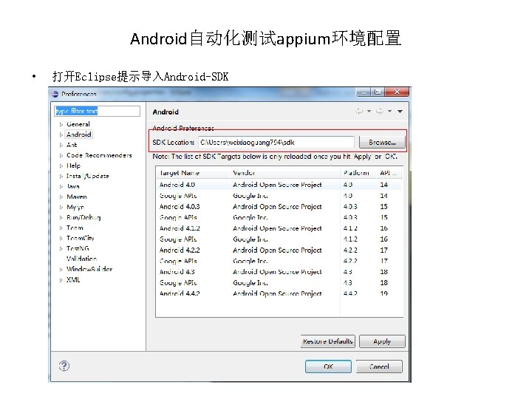This screenshot has width=532, height=399.
Task: Click the back navigation arrow icon
Action: (x=359, y=112)
